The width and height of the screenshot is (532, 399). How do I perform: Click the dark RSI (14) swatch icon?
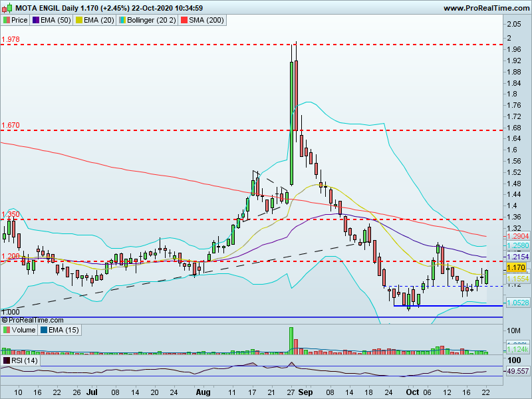point(7,360)
